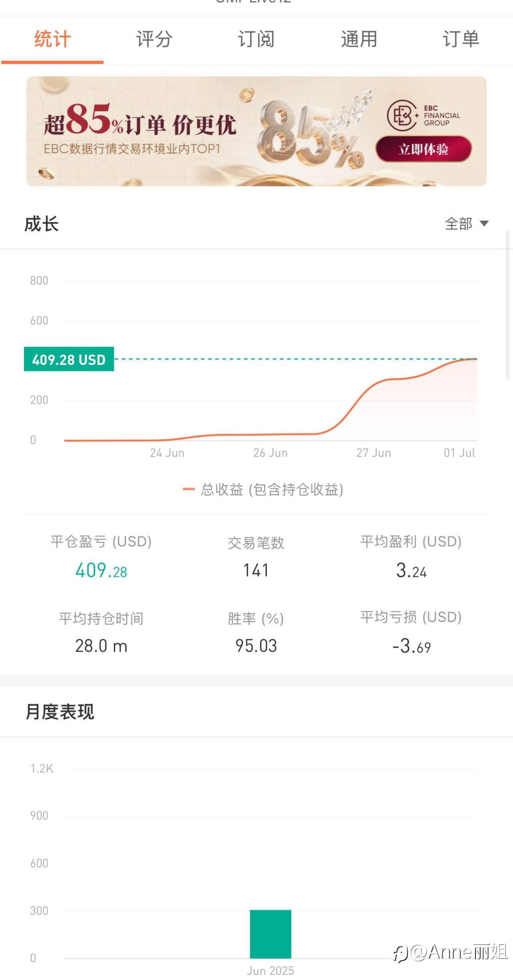Image resolution: width=513 pixels, height=980 pixels.
Task: Tap the 平仓盈亏 value 409.28
Action: click(101, 571)
